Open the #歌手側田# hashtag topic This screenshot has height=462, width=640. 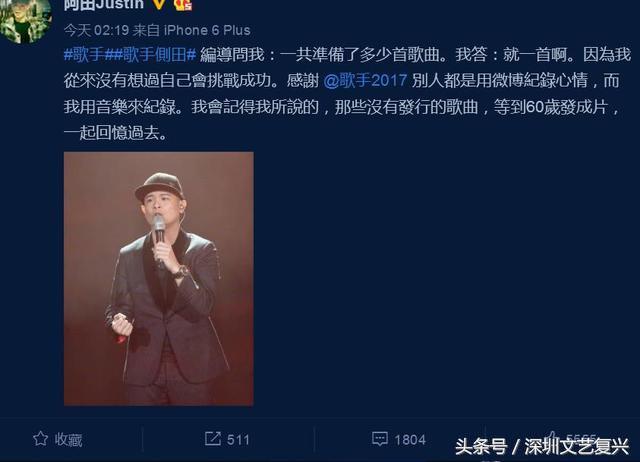151,55
